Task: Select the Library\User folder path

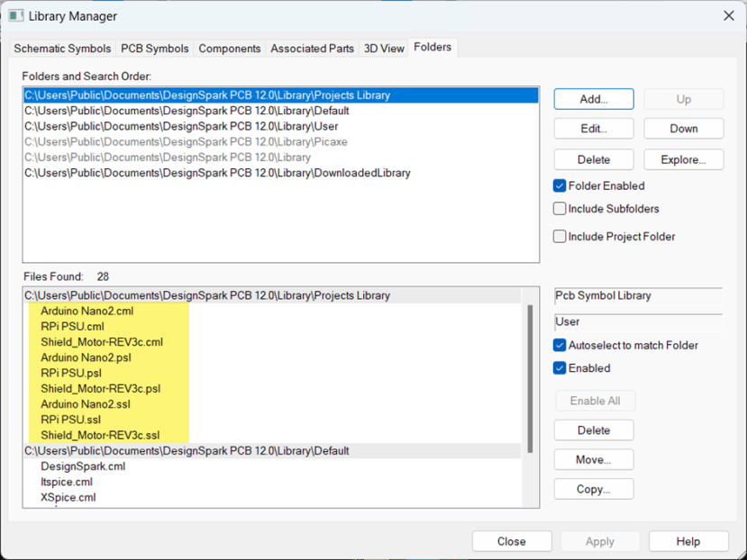Action: 281,126
